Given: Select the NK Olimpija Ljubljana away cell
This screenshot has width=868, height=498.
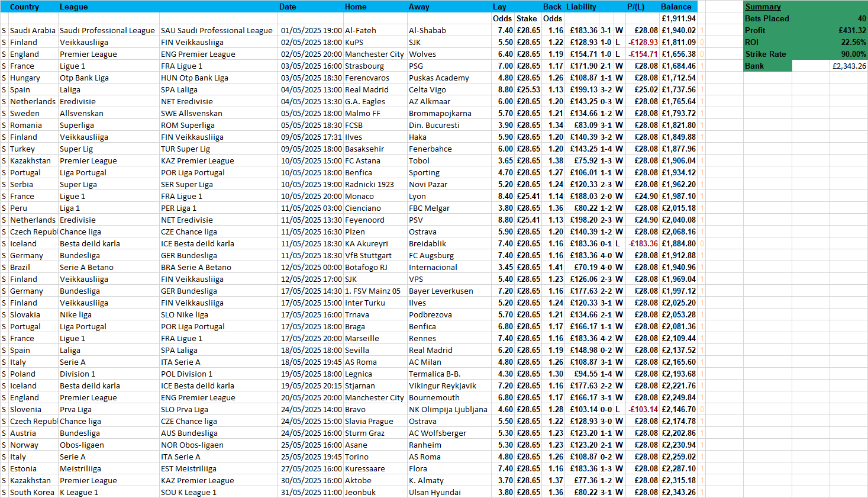Looking at the screenshot, I should coord(448,409).
